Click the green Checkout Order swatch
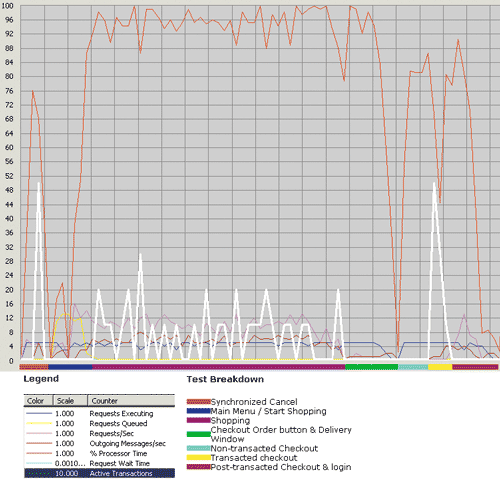 click(198, 434)
